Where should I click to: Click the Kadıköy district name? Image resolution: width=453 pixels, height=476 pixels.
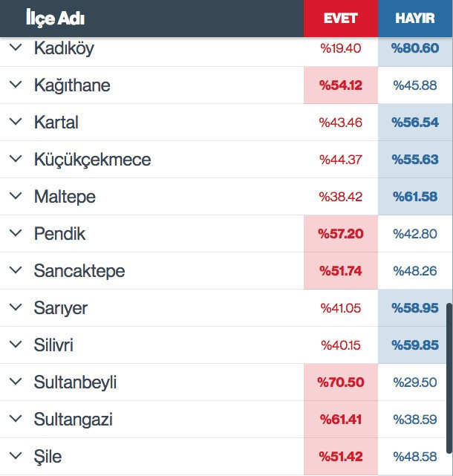[x=64, y=48]
